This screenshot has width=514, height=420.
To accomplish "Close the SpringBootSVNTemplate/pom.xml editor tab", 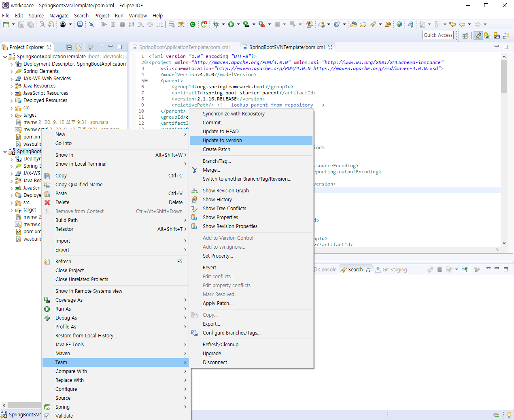I will click(x=330, y=47).
